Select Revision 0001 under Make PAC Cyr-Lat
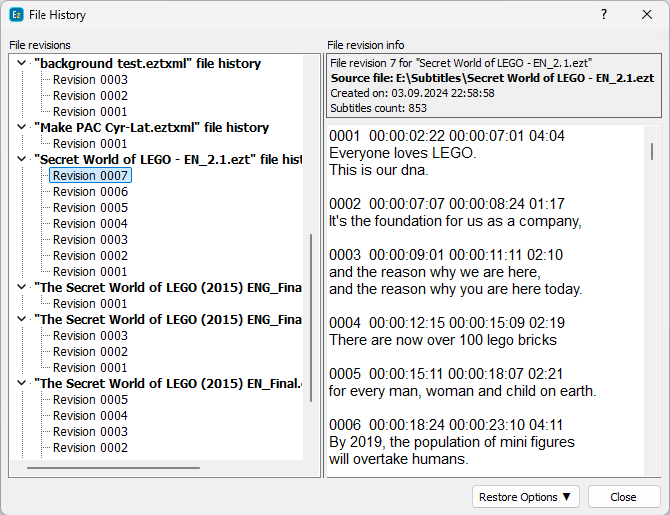The image size is (670, 515). 90,144
